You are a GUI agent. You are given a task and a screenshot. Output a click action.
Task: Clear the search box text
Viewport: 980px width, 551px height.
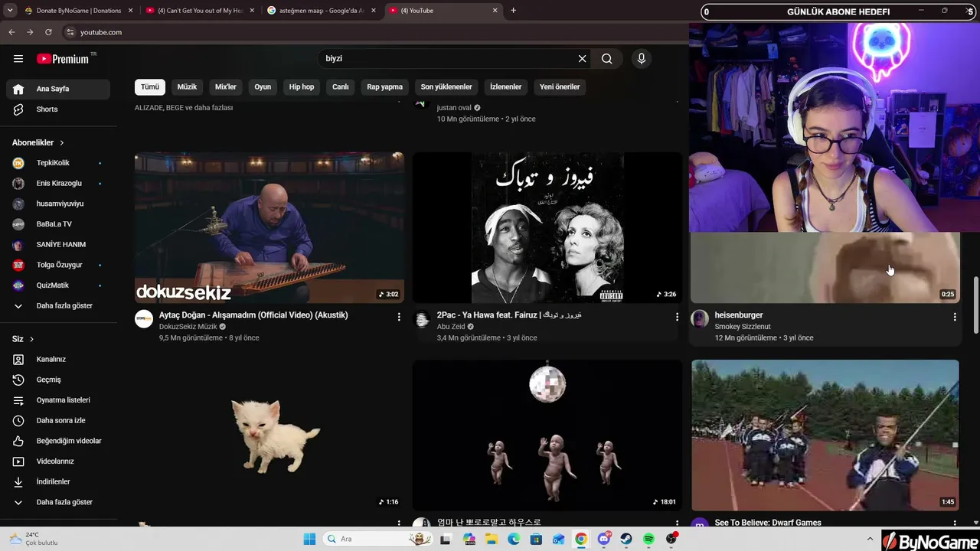[x=582, y=59]
